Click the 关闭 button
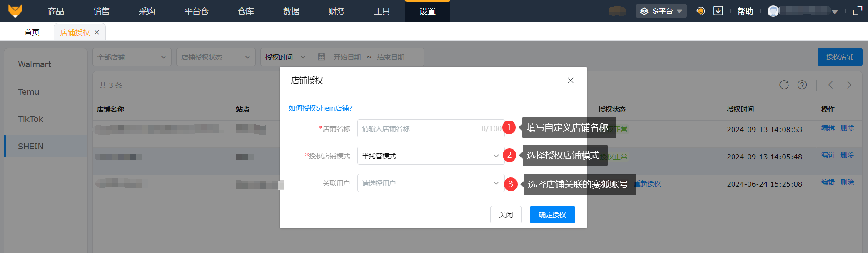The image size is (868, 253). coord(506,214)
